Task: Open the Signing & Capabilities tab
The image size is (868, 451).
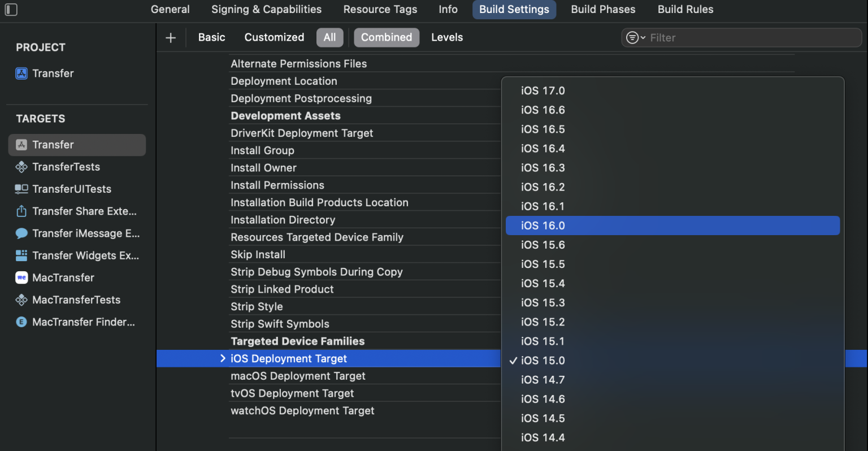Action: (266, 10)
